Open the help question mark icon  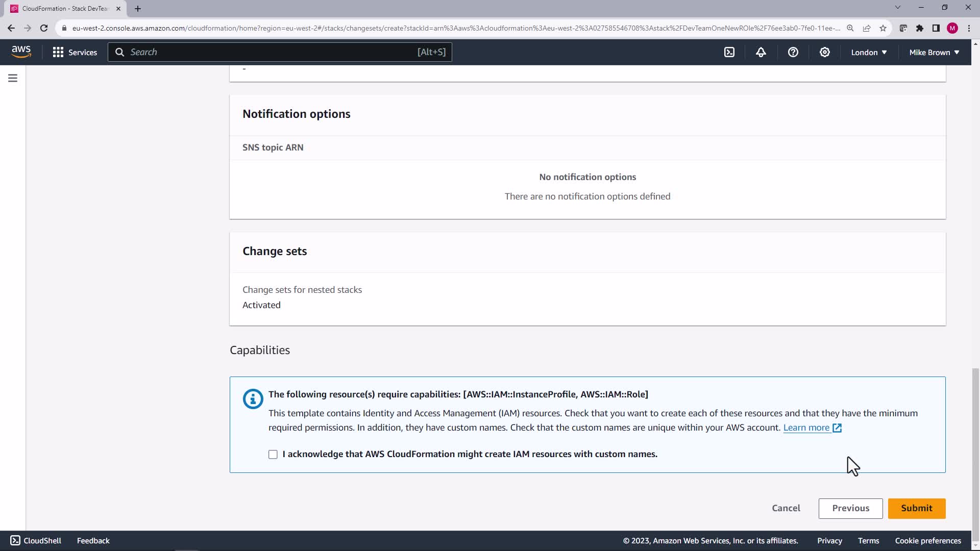point(793,52)
